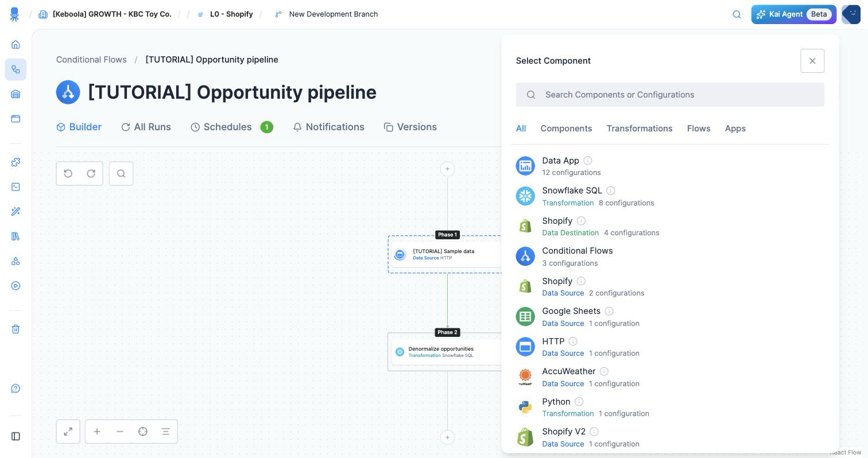This screenshot has height=458, width=868.
Task: Open the Storage icon in sidebar
Action: (x=15, y=94)
